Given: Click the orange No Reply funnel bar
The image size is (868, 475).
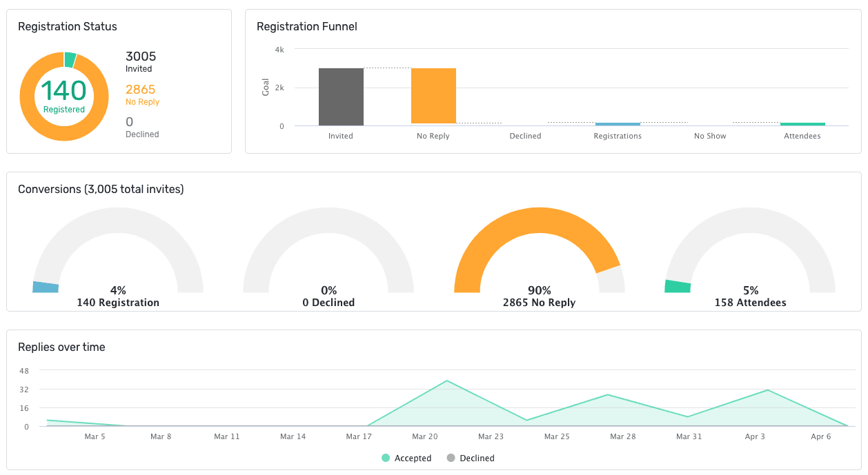Looking at the screenshot, I should click(x=433, y=96).
